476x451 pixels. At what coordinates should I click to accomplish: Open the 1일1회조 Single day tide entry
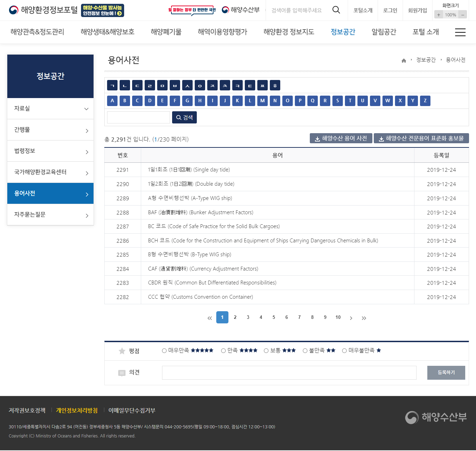(189, 170)
